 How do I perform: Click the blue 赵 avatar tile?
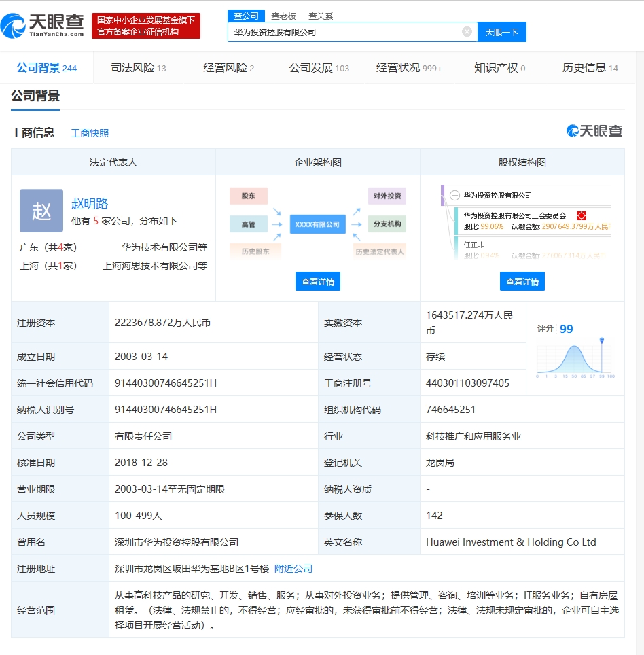point(41,211)
